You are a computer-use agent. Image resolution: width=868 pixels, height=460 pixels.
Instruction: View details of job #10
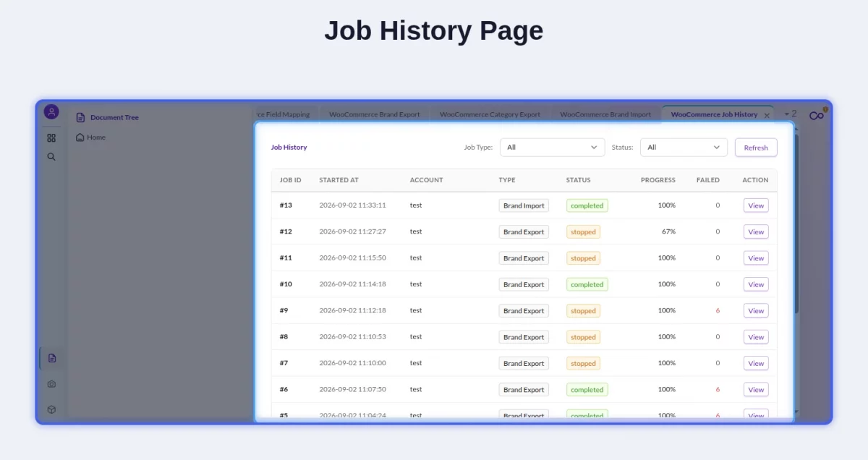point(756,284)
